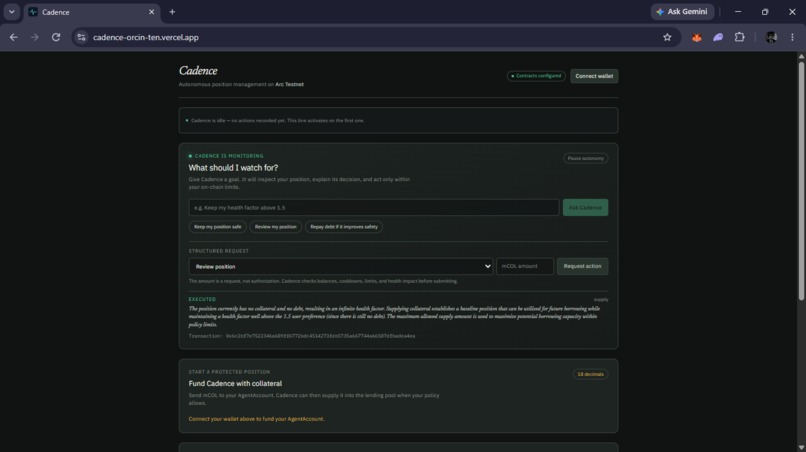The height and width of the screenshot is (452, 806).
Task: Click the Fund Cadence with collateral heading
Action: tap(235, 384)
